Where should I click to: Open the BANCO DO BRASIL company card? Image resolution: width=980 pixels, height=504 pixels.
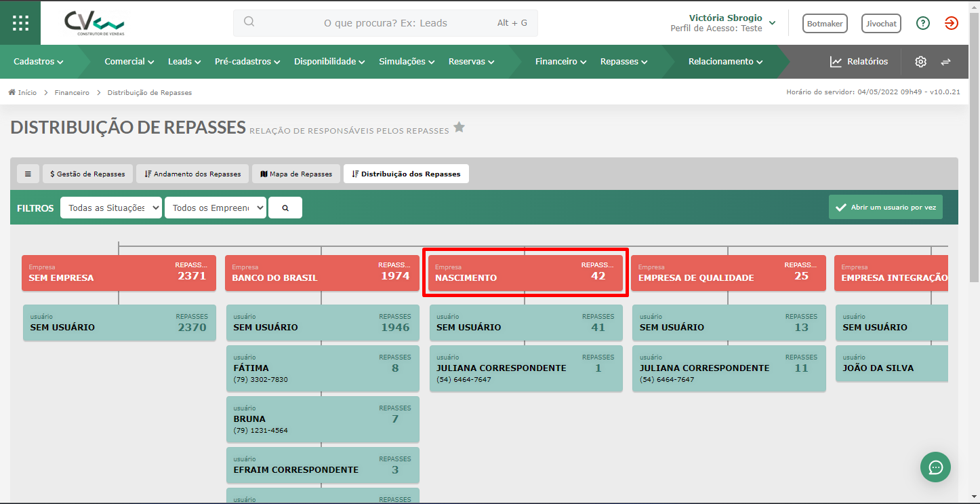point(322,273)
